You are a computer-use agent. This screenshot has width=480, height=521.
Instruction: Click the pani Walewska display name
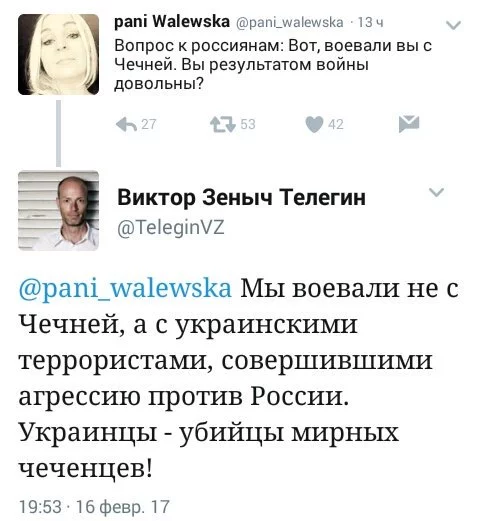tap(172, 22)
